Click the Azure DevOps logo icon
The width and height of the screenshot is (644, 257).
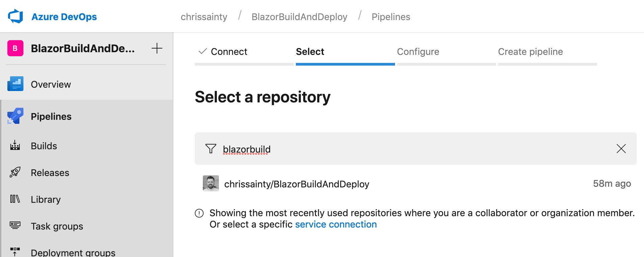pos(15,16)
